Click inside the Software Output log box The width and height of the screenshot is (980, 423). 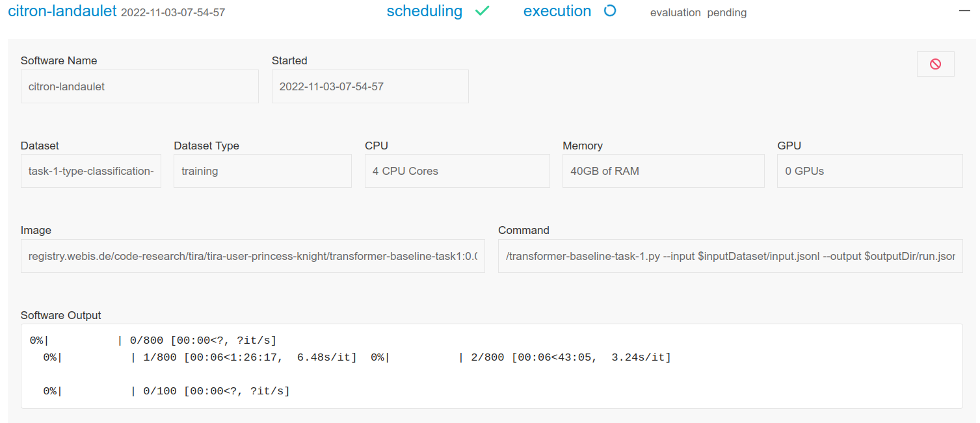point(492,366)
